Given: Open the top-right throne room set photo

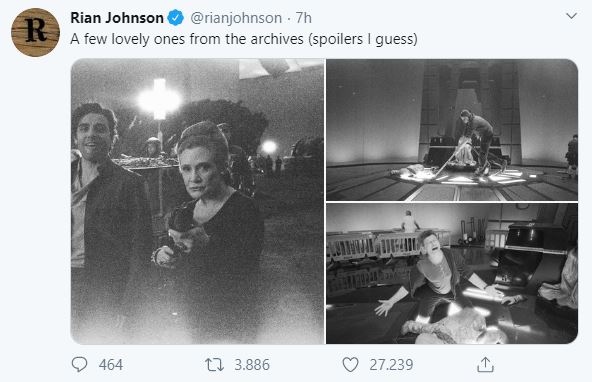Looking at the screenshot, I should [x=452, y=130].
